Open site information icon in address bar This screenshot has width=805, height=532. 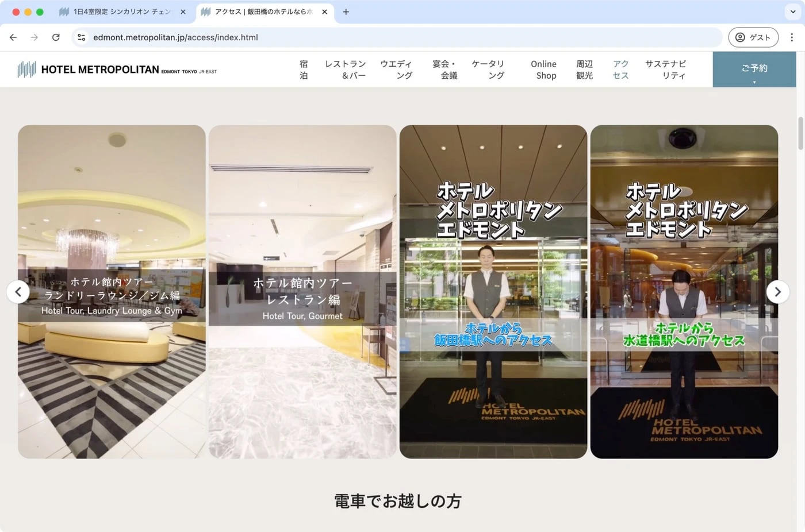(x=82, y=37)
